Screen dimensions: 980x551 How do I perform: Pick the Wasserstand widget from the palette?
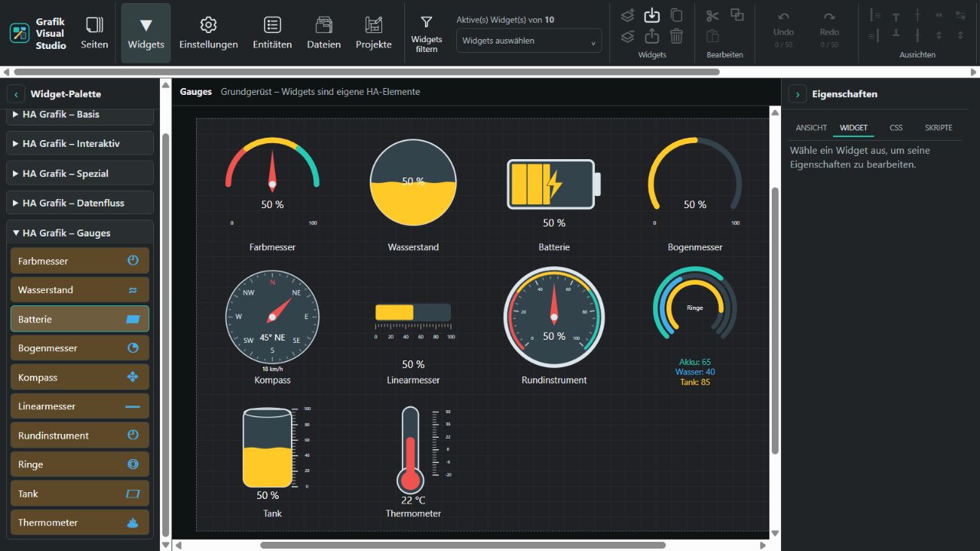click(80, 290)
